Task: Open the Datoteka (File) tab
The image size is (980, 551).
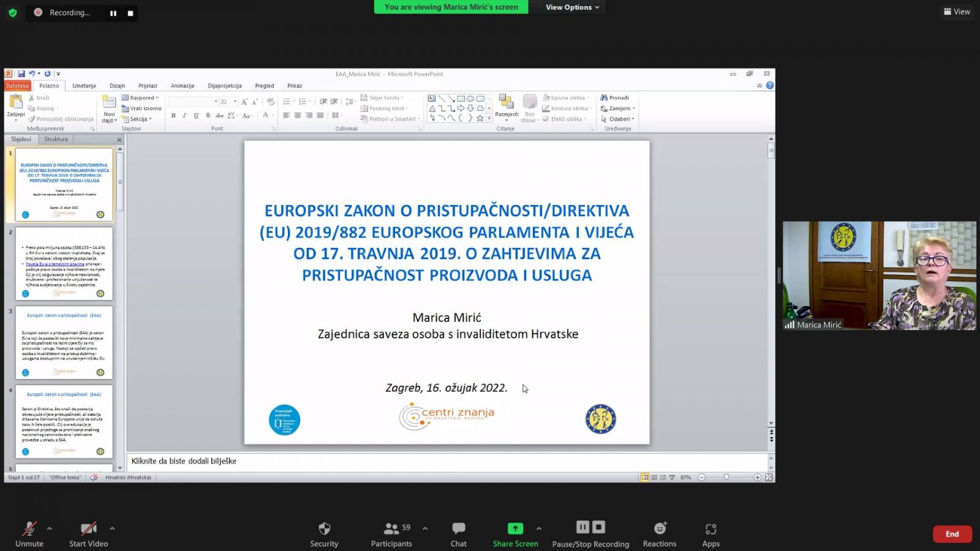Action: (18, 86)
